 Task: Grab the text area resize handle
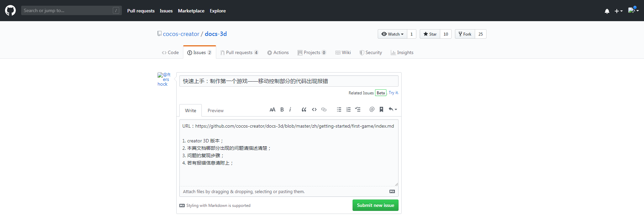click(x=397, y=184)
